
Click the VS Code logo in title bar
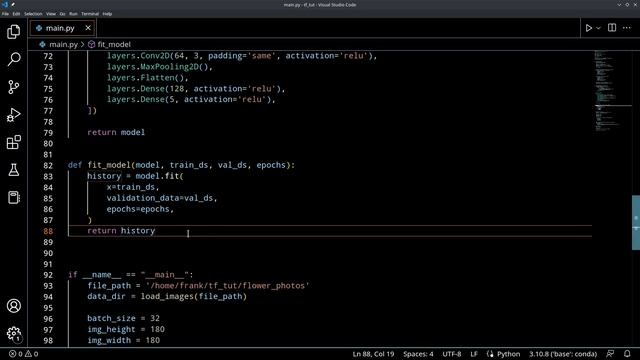(x=5, y=4)
